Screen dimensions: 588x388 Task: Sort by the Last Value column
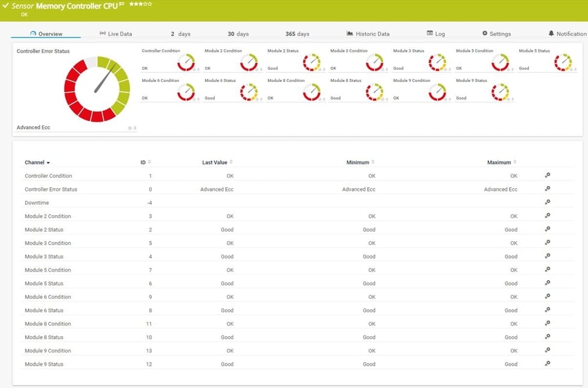pos(217,162)
